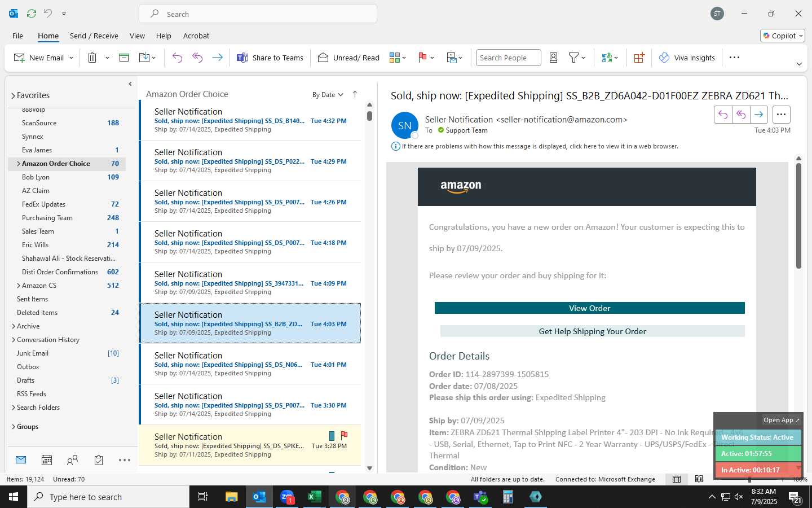The height and width of the screenshot is (508, 812).
Task: Expand the Groups section
Action: (x=14, y=427)
